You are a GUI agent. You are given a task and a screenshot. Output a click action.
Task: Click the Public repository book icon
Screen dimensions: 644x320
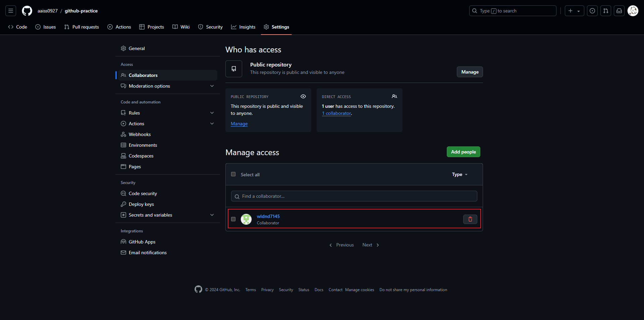click(234, 69)
